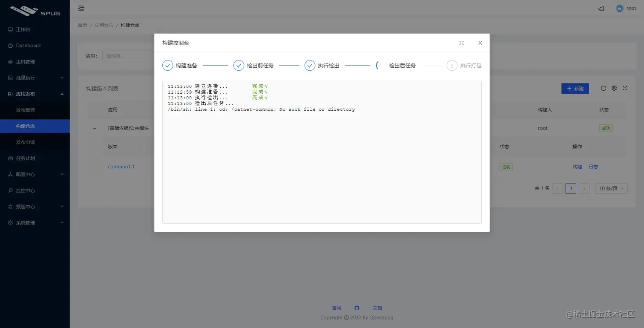Toggle fullscreen for the build version table
Screen dimensions: 644x328
tap(625, 88)
